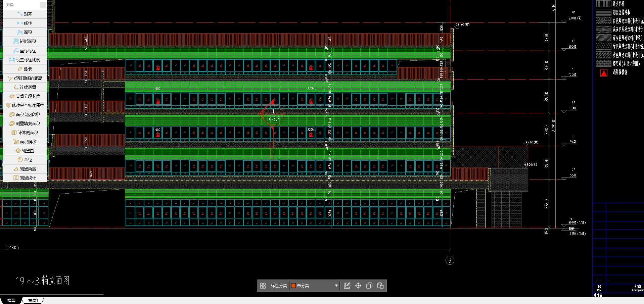Switch to the 布局1 layout tab
The image size is (644, 304).
pos(33,301)
